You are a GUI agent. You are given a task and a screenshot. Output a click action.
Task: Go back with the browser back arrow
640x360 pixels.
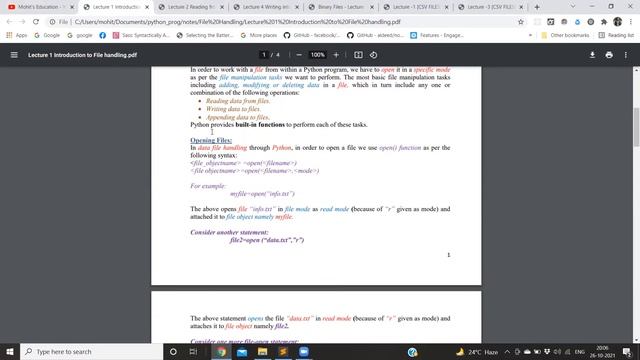[x=9, y=22]
